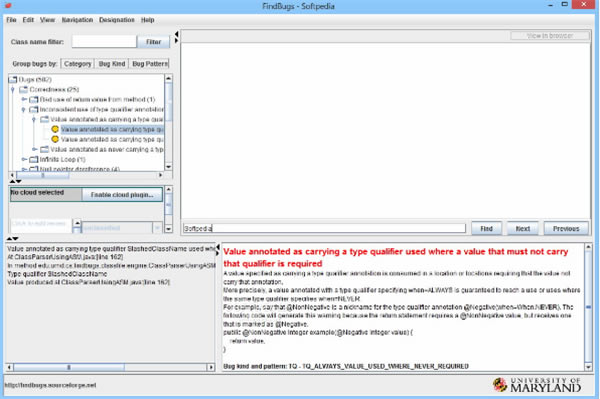
Task: Click the University of Maryland logo
Action: click(x=537, y=385)
